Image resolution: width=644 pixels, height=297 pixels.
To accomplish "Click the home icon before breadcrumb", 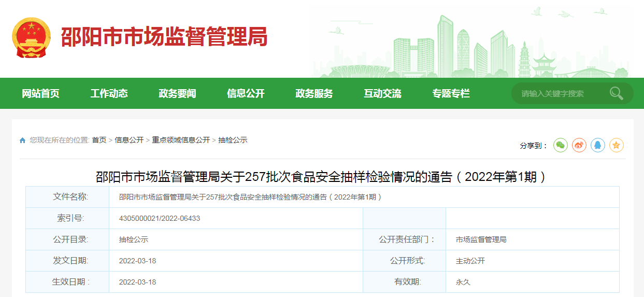I will (x=22, y=140).
